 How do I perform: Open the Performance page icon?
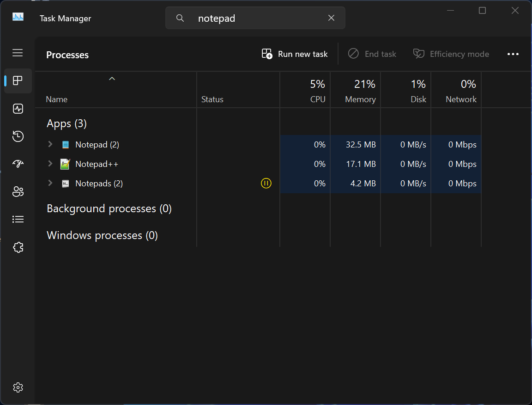point(18,109)
